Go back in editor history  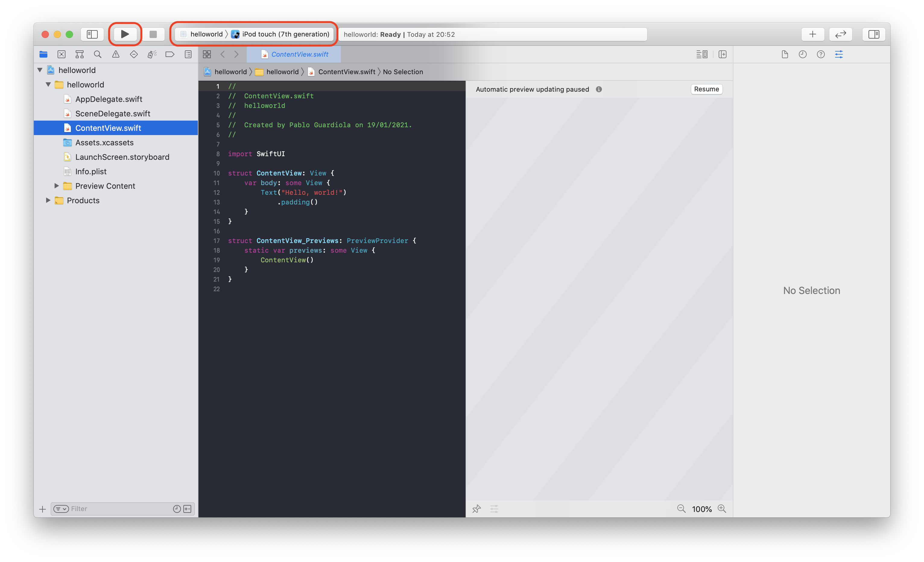click(x=223, y=54)
